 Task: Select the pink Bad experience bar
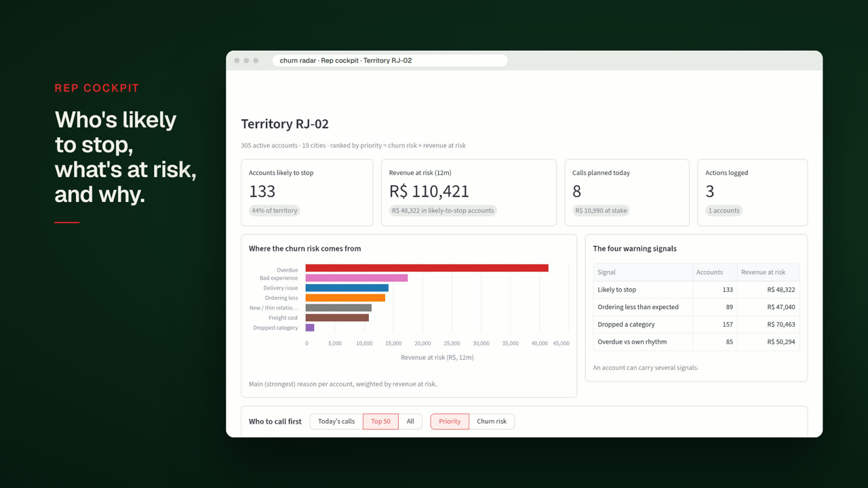[357, 278]
